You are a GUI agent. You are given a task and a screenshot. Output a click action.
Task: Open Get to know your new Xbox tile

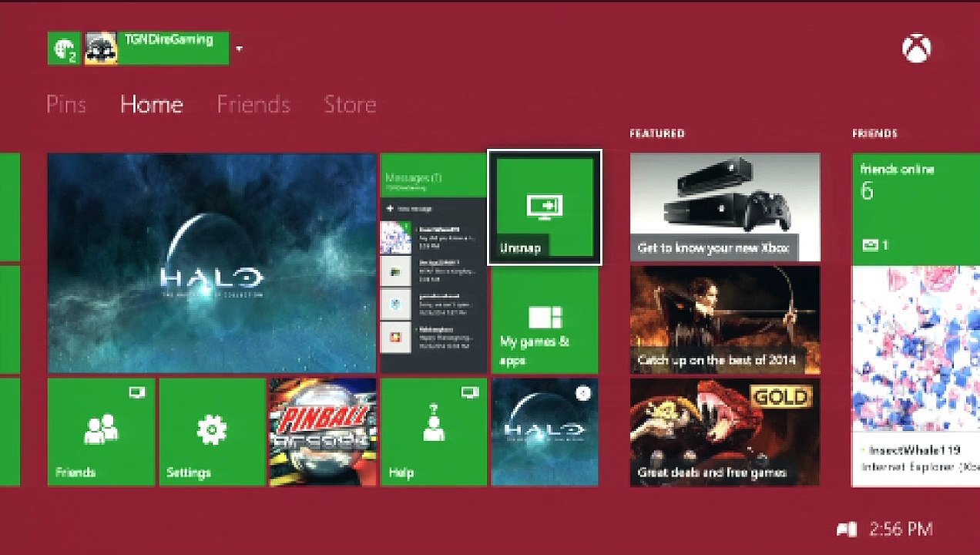[x=725, y=207]
